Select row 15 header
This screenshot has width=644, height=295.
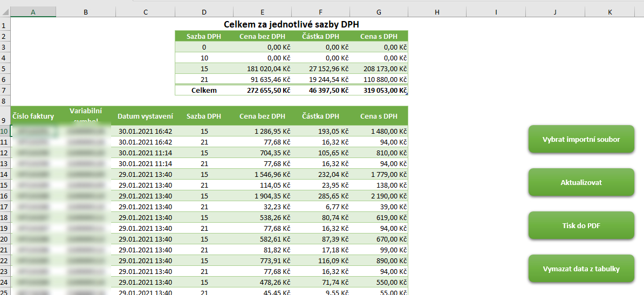pos(5,185)
